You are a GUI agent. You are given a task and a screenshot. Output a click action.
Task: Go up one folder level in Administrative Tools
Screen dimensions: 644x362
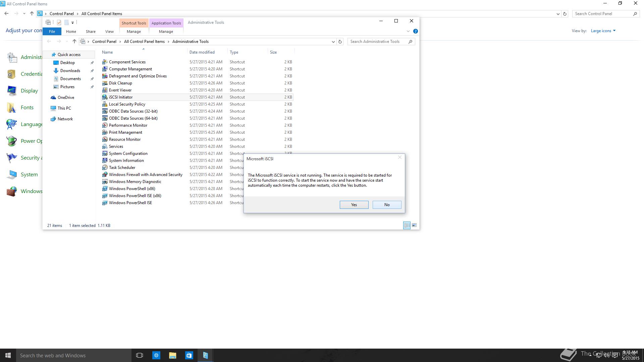[x=74, y=42]
